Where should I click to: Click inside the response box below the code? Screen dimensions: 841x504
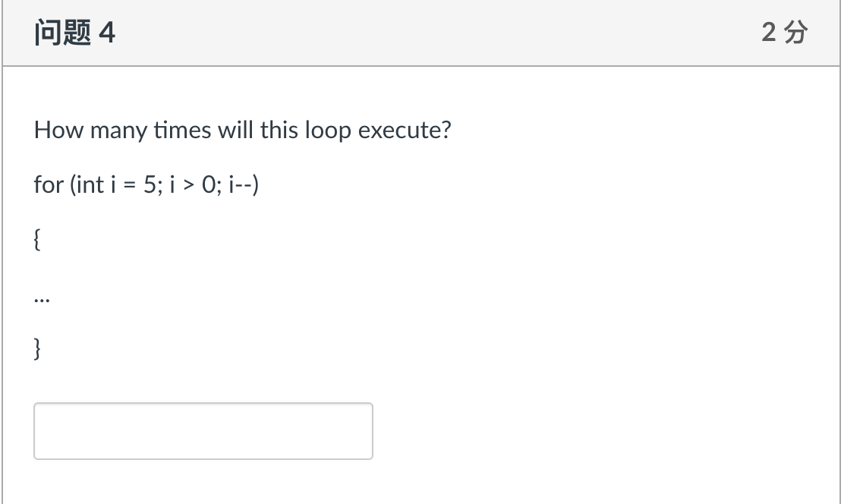(x=203, y=430)
